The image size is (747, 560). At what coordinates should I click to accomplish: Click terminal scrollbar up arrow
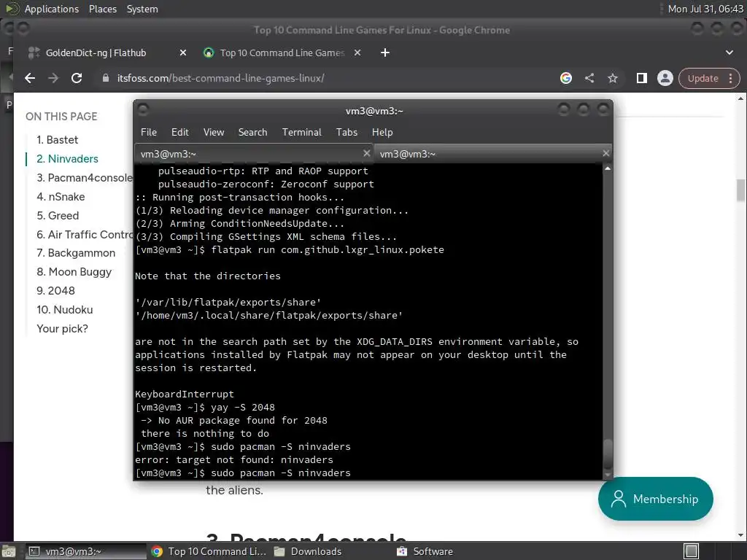click(x=608, y=168)
